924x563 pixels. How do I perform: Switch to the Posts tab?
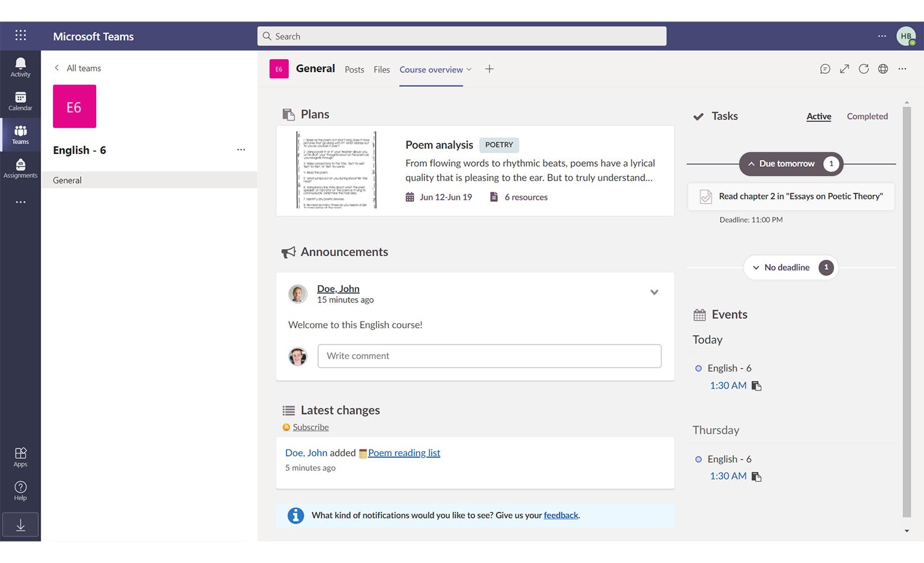point(354,70)
